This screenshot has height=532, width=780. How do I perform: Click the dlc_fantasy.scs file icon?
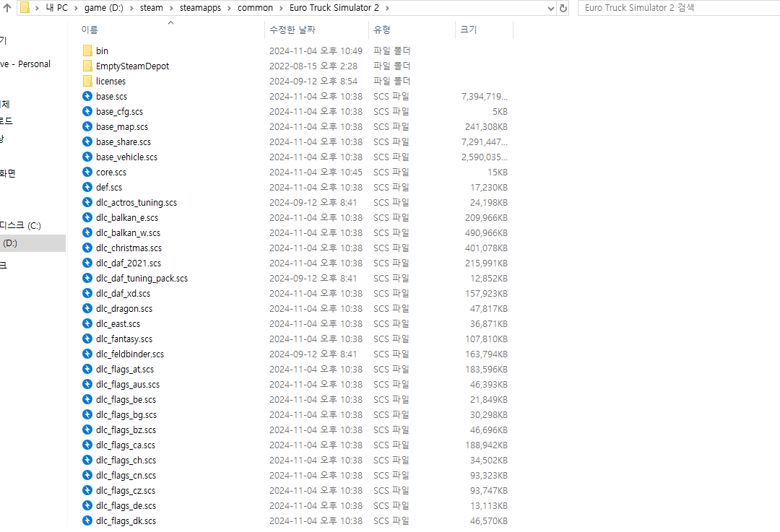pos(87,339)
